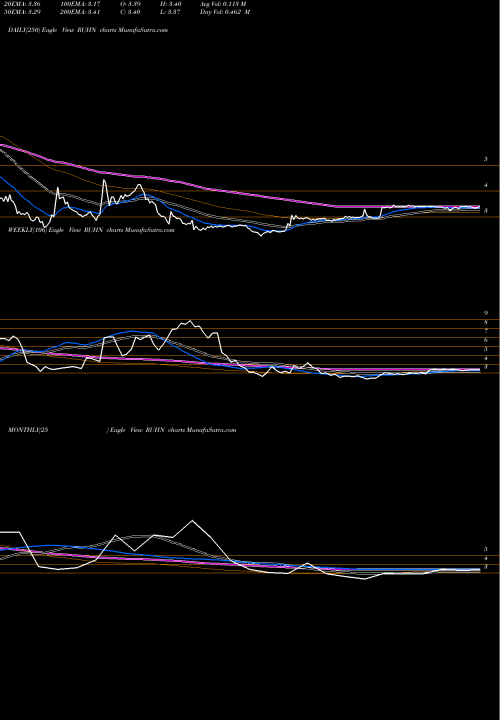The width and height of the screenshot is (500, 720).
Task: Click the 'Avg Vol' value text
Action: (223, 3)
